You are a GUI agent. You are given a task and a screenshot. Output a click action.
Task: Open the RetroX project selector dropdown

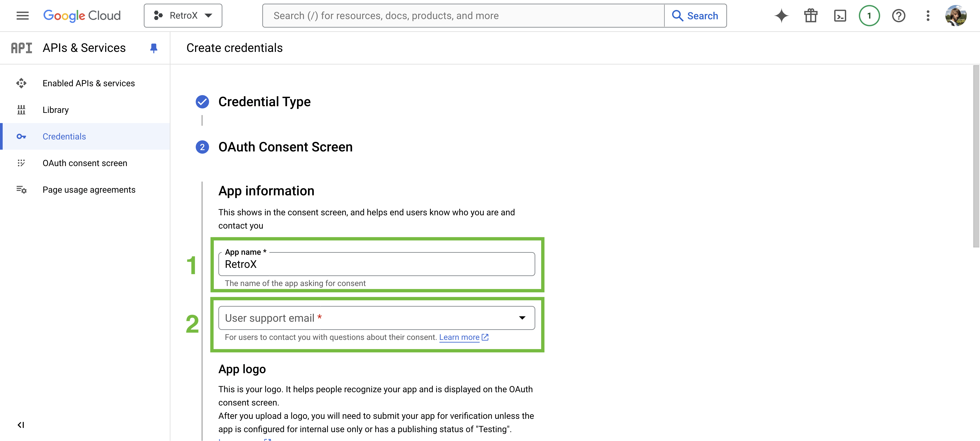pyautogui.click(x=183, y=16)
